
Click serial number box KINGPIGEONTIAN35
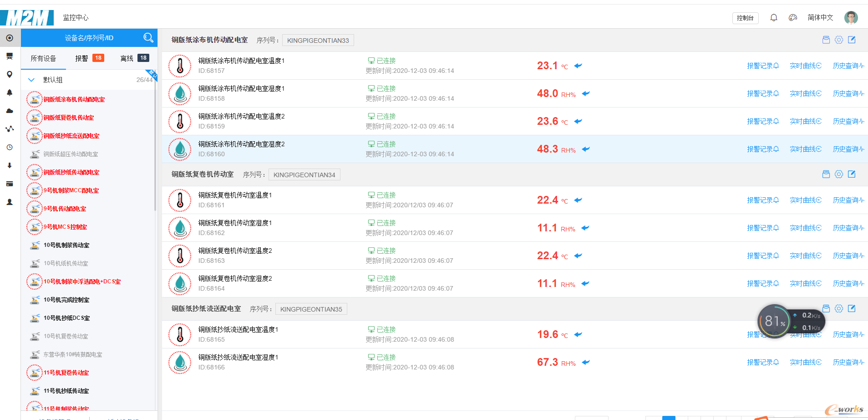(311, 309)
